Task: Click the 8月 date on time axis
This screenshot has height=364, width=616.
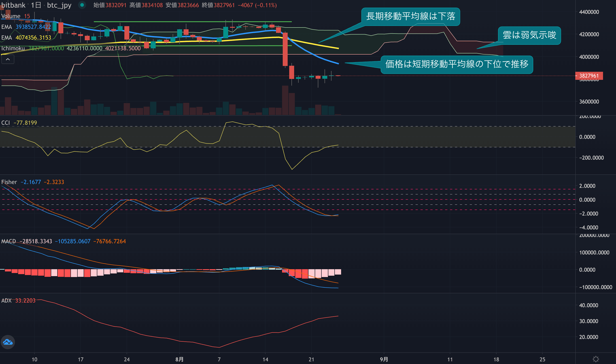Action: 179,359
